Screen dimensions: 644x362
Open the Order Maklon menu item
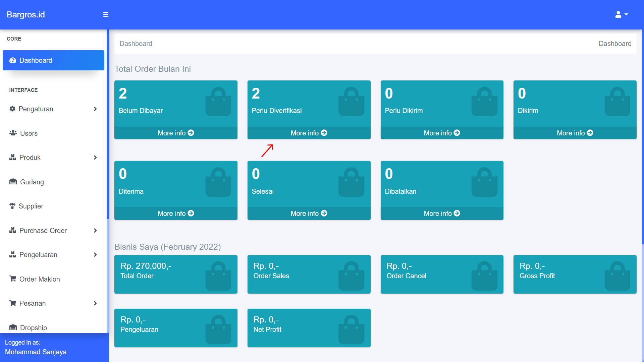(53, 279)
